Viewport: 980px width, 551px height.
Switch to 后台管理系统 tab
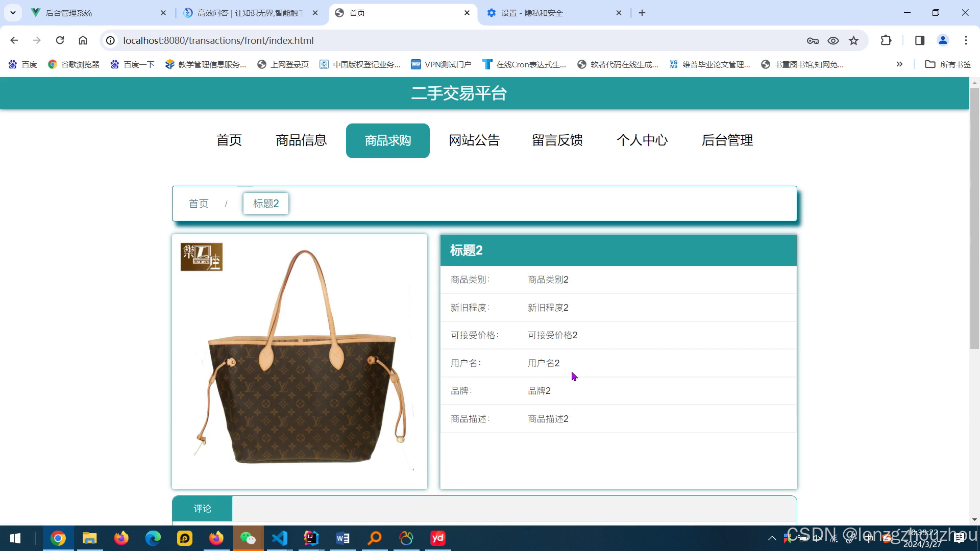click(69, 13)
